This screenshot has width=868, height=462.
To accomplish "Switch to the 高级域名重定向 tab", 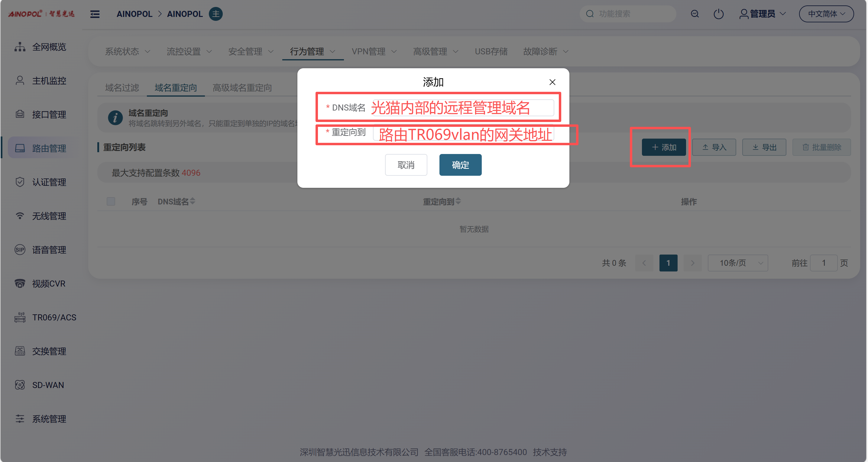I will pos(242,88).
